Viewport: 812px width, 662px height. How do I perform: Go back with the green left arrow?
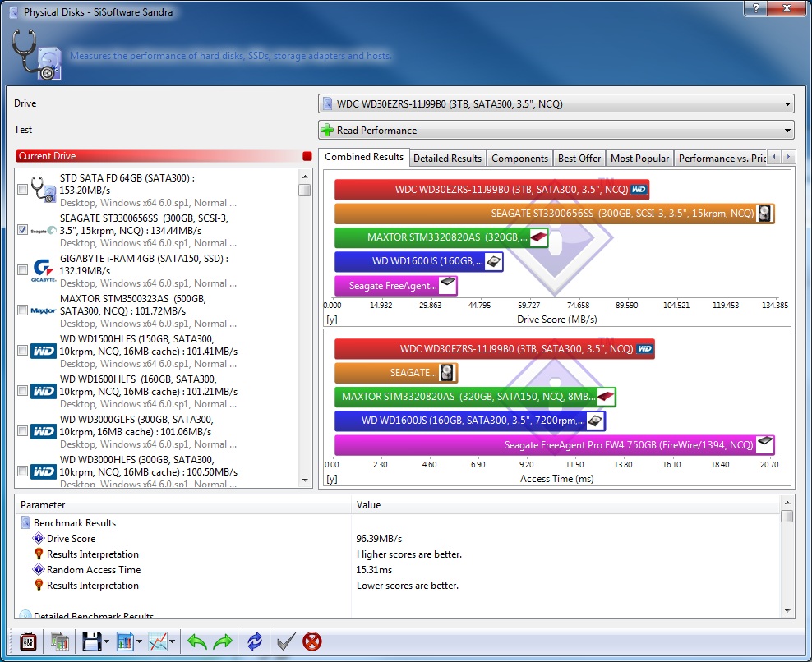[x=196, y=641]
